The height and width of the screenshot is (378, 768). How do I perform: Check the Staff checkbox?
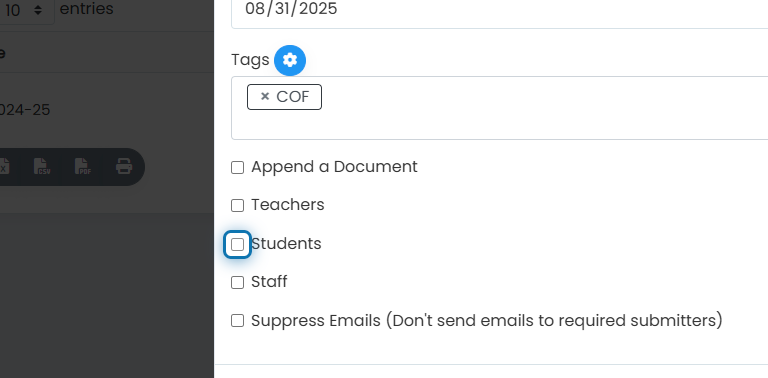pos(238,282)
